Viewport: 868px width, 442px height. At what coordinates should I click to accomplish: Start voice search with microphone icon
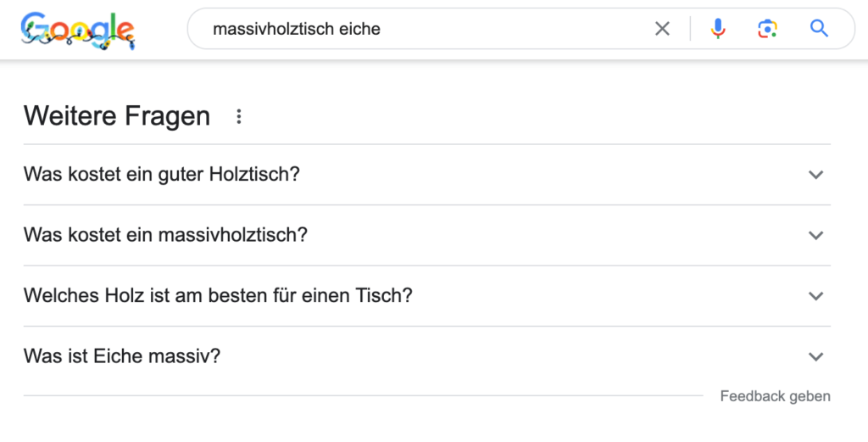click(717, 28)
